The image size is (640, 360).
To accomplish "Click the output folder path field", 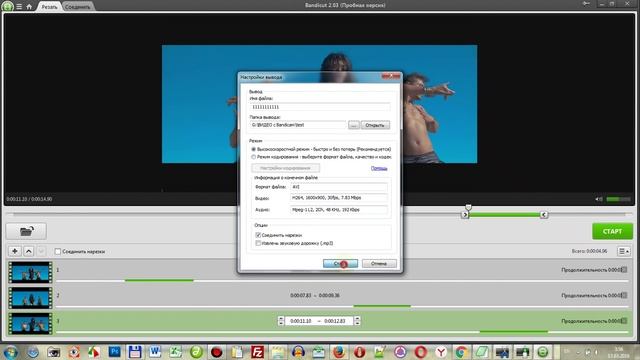I will (x=298, y=125).
